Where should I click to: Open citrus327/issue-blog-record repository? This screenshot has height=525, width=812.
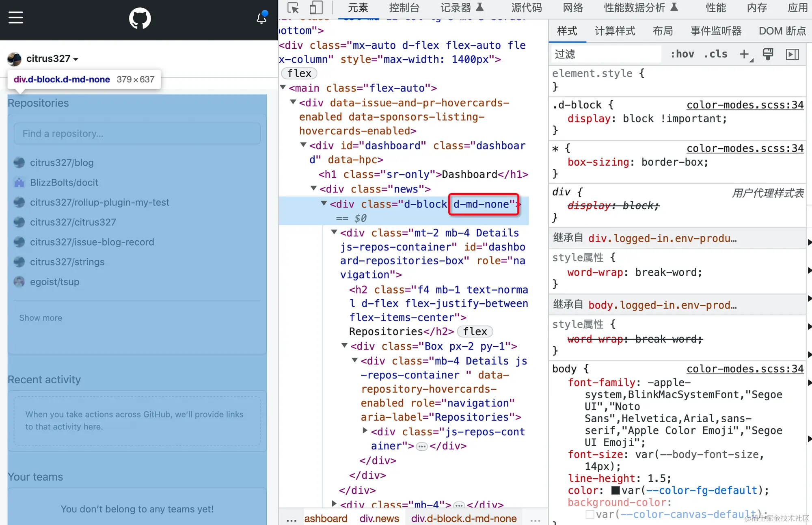click(x=92, y=242)
